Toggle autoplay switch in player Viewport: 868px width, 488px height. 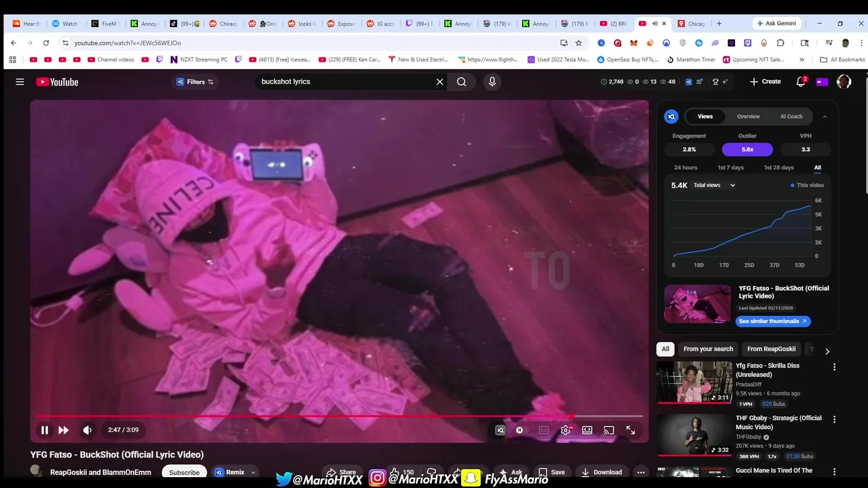[x=519, y=430]
